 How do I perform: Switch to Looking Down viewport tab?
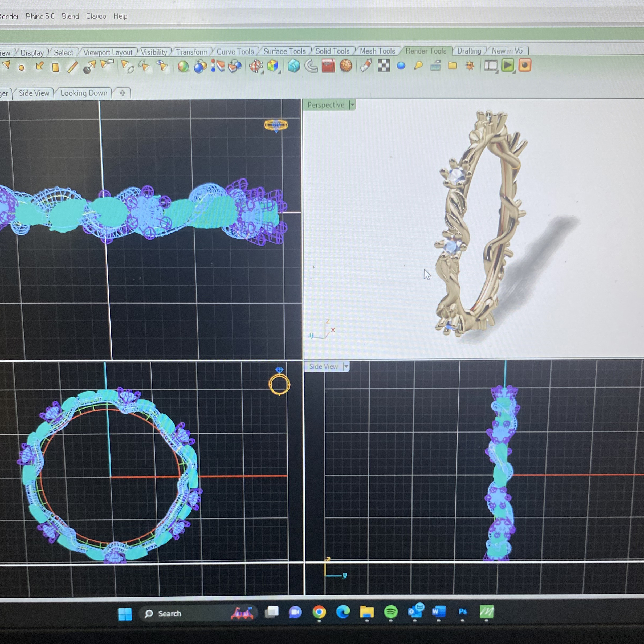point(84,93)
